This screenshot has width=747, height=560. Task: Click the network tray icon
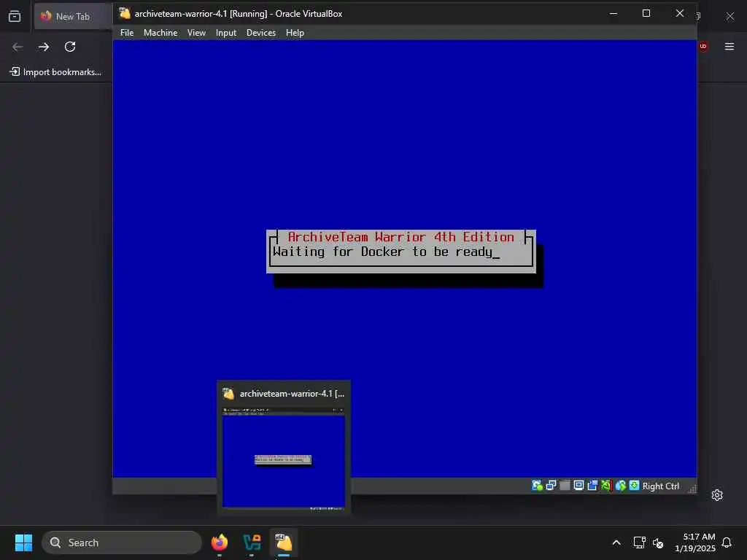click(639, 542)
